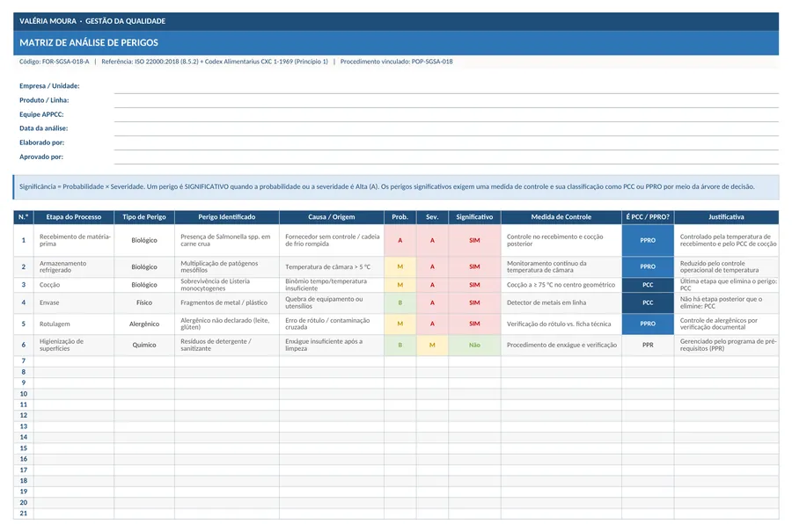Viewport: 792px width, 532px height.
Task: Select the 'SIM' cell in the Rotulagem row
Action: pos(474,324)
